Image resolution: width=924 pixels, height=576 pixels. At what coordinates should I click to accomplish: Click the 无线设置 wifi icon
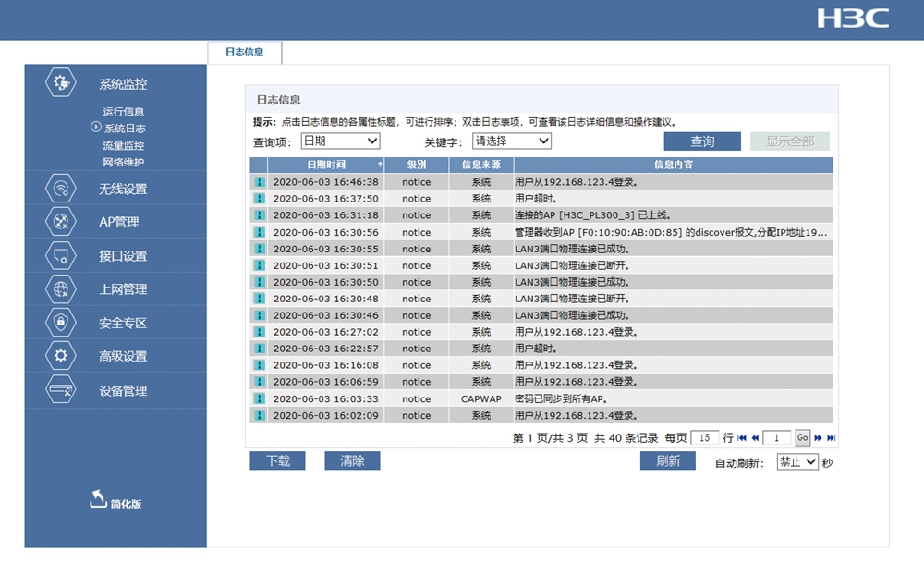tap(60, 189)
